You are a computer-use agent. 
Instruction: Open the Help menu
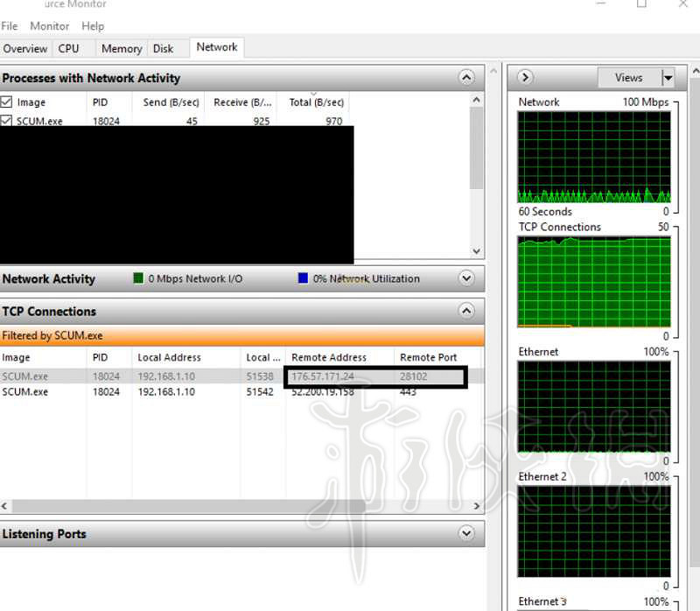[93, 26]
